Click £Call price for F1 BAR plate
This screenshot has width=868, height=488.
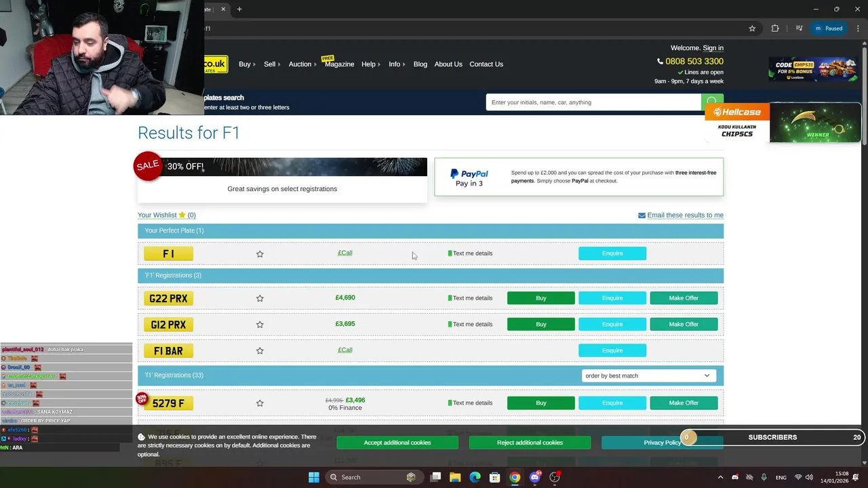point(345,350)
